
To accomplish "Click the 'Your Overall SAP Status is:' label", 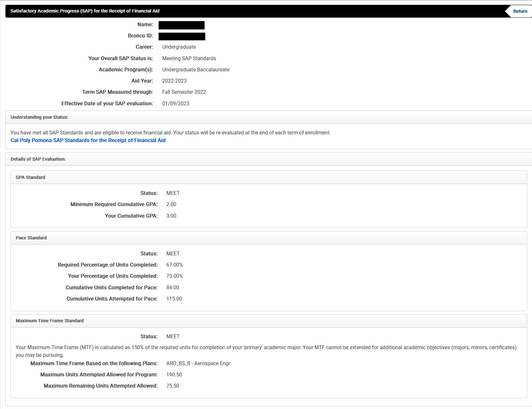I will point(121,58).
